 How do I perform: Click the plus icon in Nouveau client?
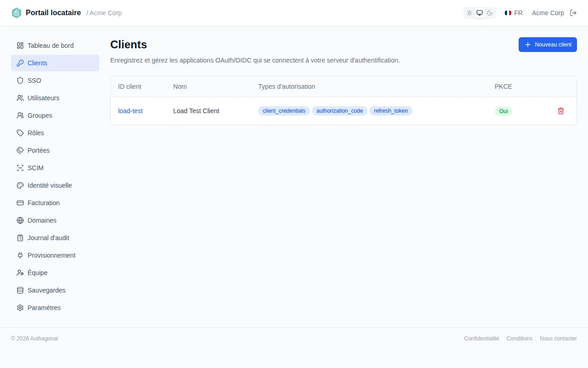tap(528, 45)
